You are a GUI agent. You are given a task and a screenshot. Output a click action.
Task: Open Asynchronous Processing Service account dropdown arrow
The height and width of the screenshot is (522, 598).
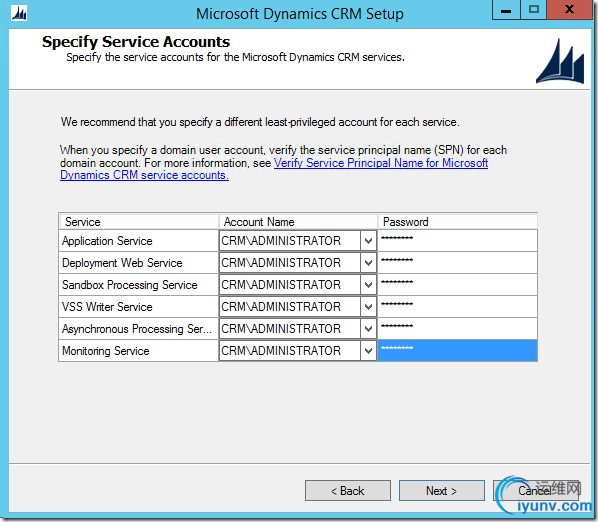pyautogui.click(x=368, y=329)
